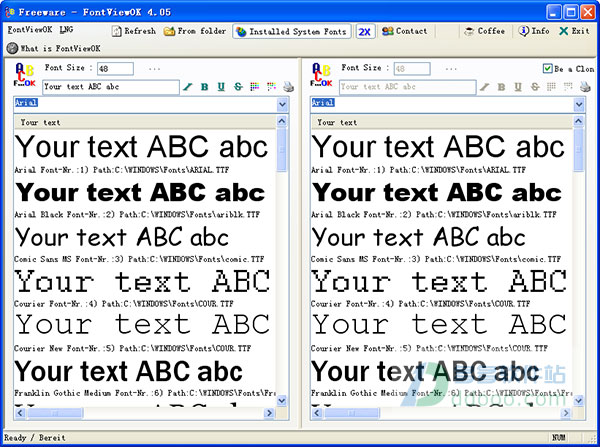Click the print icon in right pane
The image size is (600, 447).
(585, 87)
